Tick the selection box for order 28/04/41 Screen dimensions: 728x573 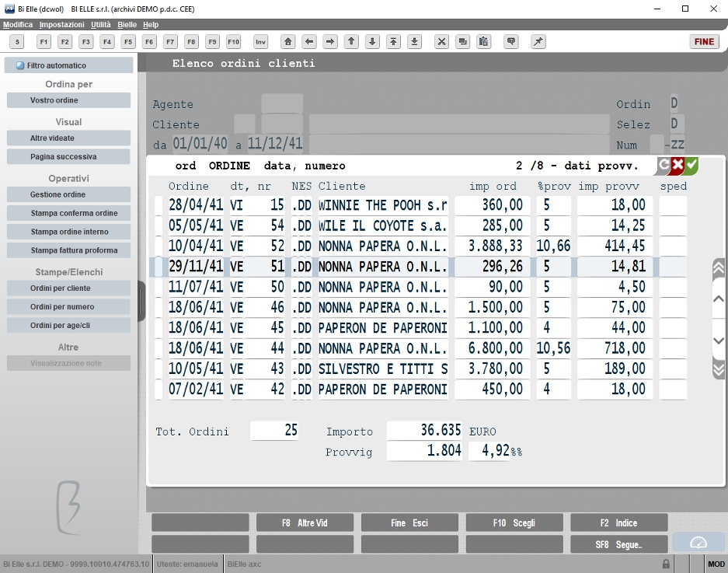pos(158,205)
